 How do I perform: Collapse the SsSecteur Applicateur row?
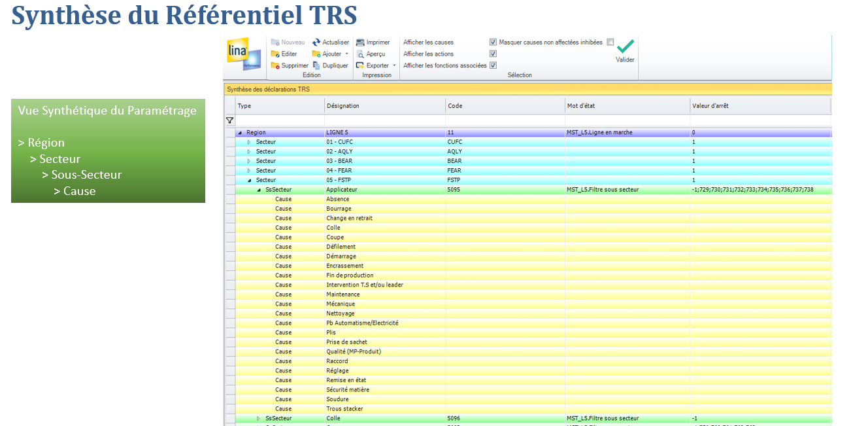click(x=259, y=190)
